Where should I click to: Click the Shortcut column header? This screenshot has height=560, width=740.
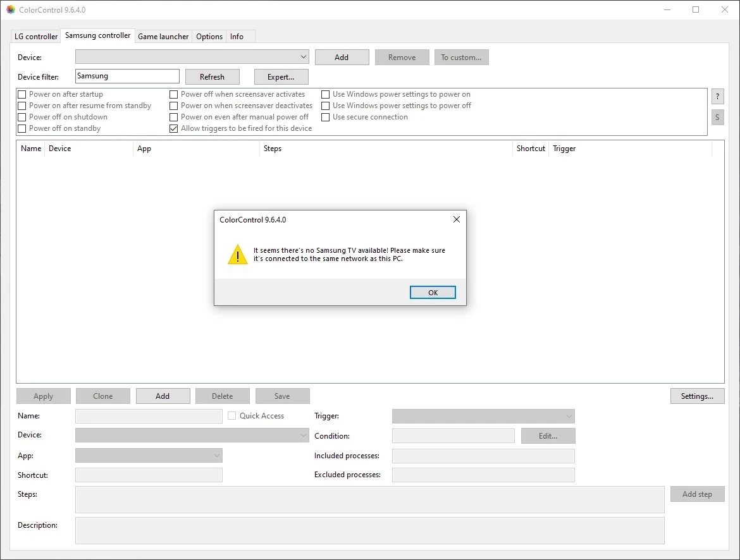tap(531, 148)
